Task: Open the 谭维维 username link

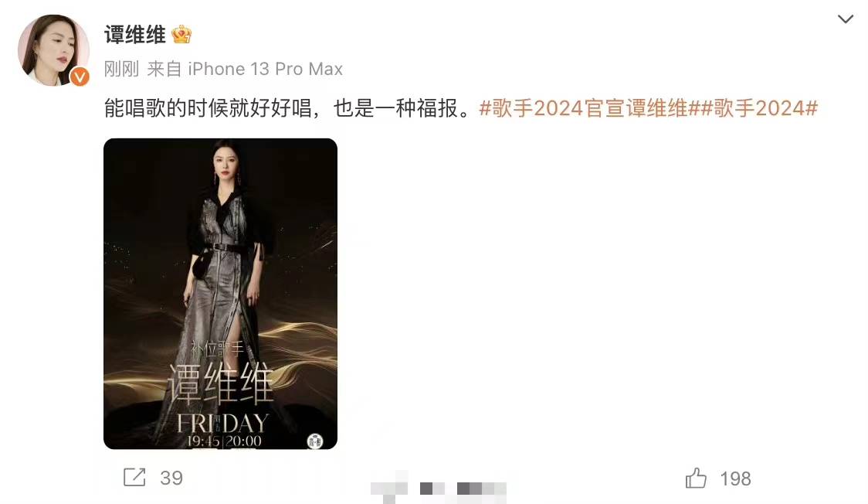Action: pos(135,35)
